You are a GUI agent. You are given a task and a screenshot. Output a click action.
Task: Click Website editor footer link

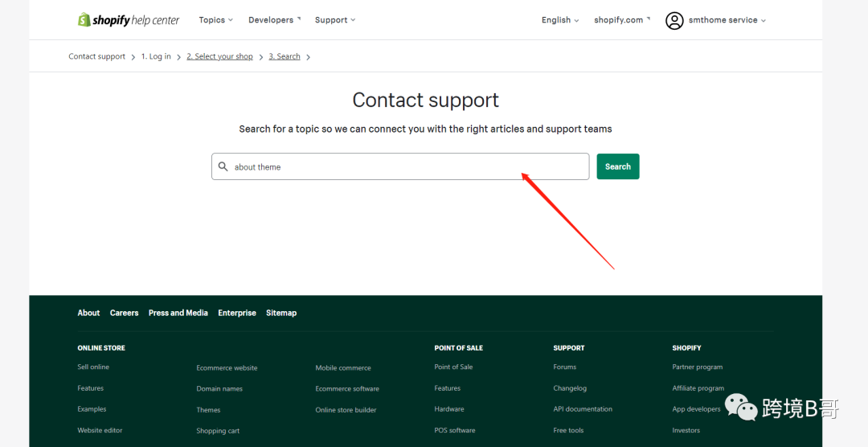click(100, 430)
